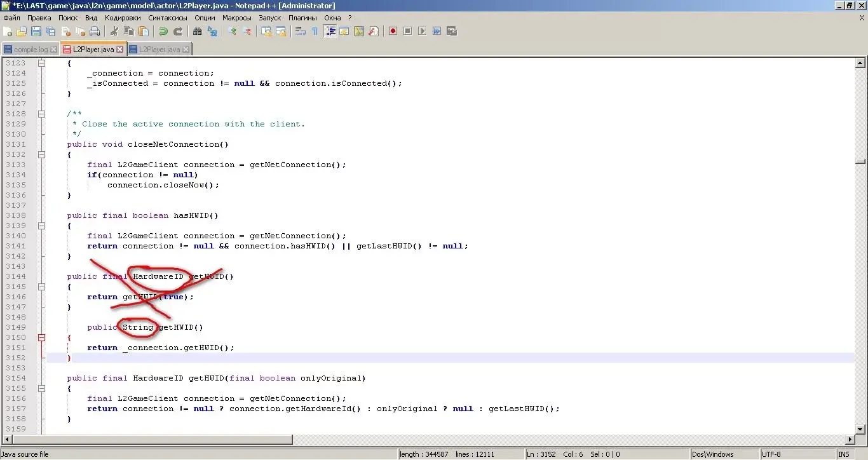The image size is (868, 460).
Task: Open the Поиск menu
Action: point(68,18)
